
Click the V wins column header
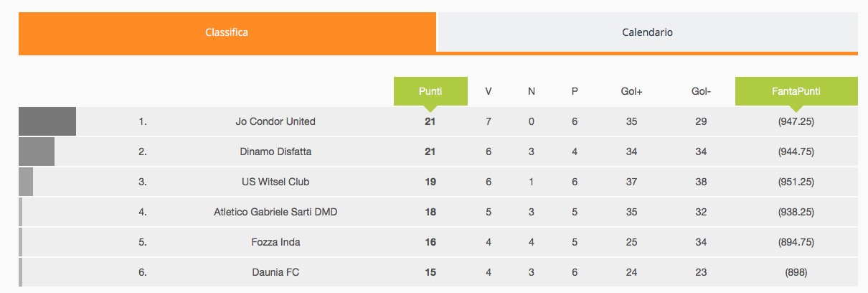pyautogui.click(x=489, y=91)
